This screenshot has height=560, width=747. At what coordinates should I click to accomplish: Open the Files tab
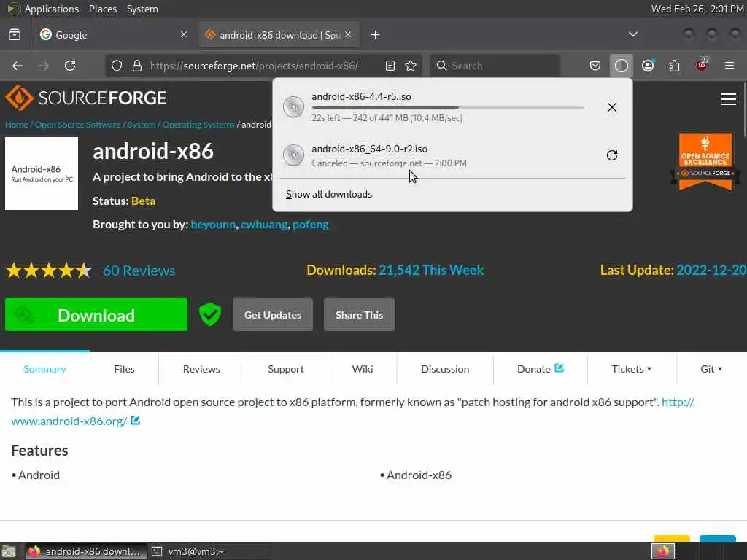point(124,369)
